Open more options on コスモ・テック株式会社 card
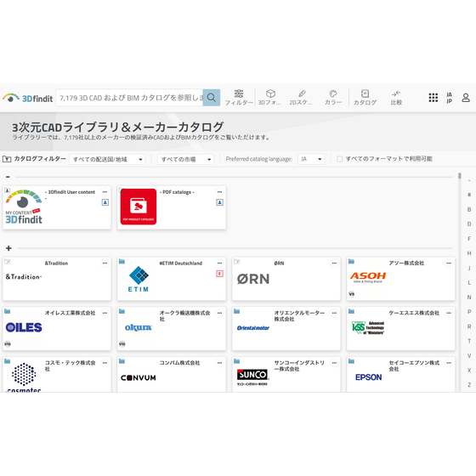This screenshot has height=476, width=476. 105,363
